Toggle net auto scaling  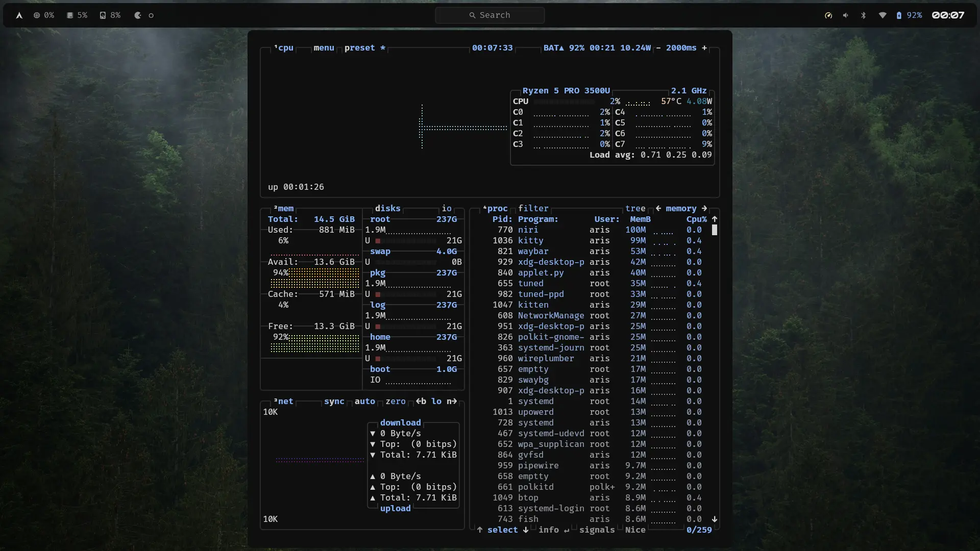tap(365, 401)
